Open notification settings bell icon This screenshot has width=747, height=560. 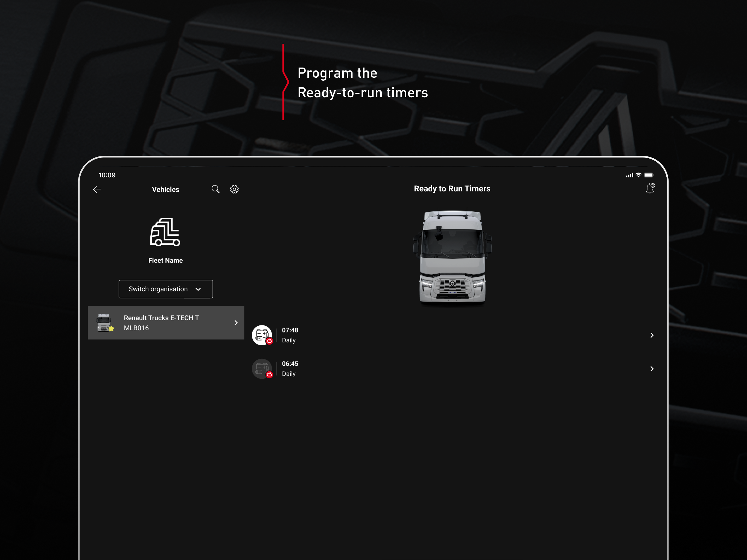point(650,188)
